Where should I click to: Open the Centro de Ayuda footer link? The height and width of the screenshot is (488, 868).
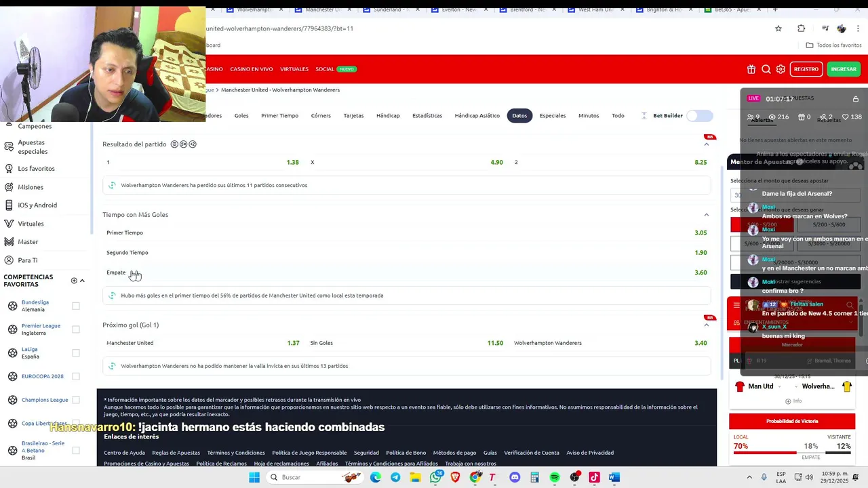click(x=124, y=453)
